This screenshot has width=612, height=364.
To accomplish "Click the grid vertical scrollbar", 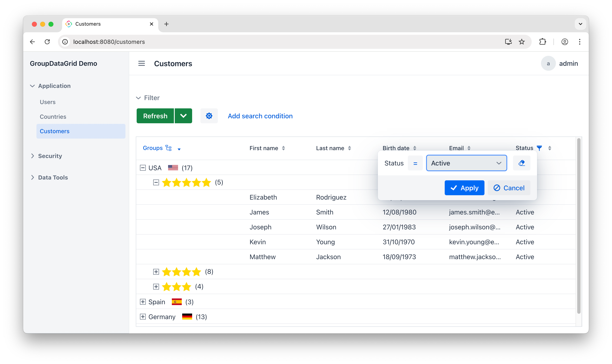I will (579, 226).
